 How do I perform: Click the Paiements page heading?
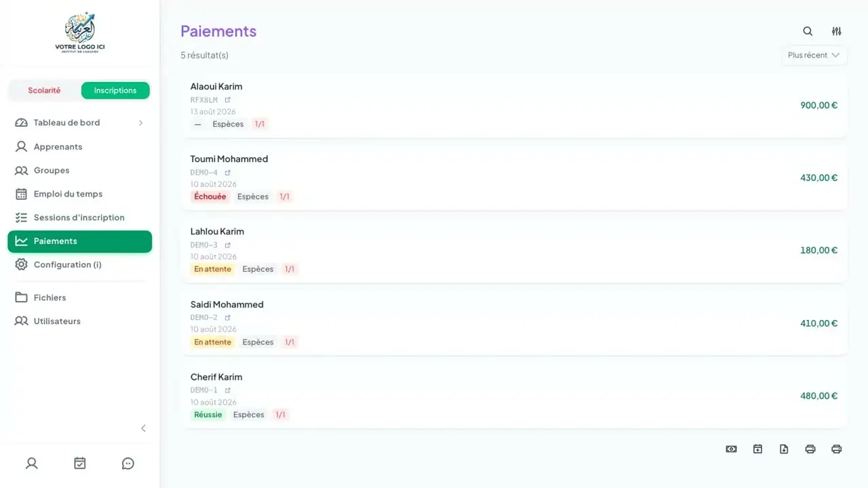click(x=218, y=31)
